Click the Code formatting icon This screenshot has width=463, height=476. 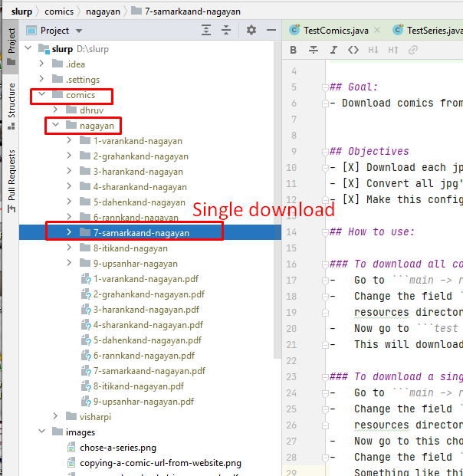(x=353, y=50)
